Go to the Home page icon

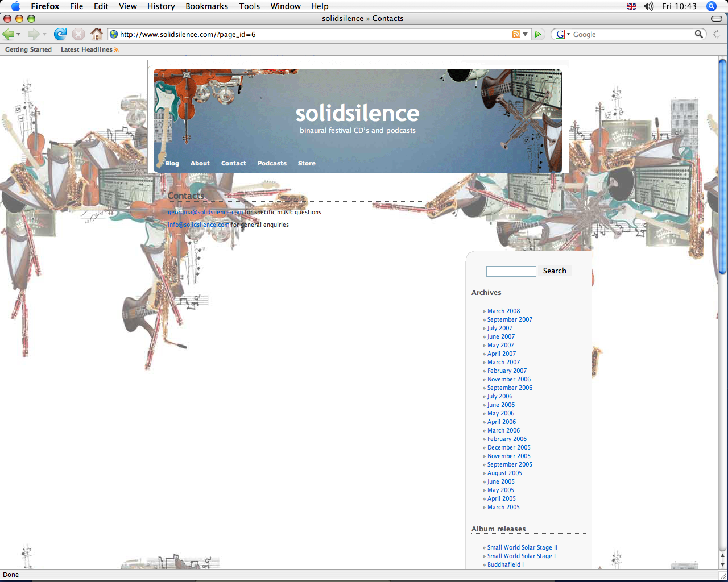click(x=97, y=34)
